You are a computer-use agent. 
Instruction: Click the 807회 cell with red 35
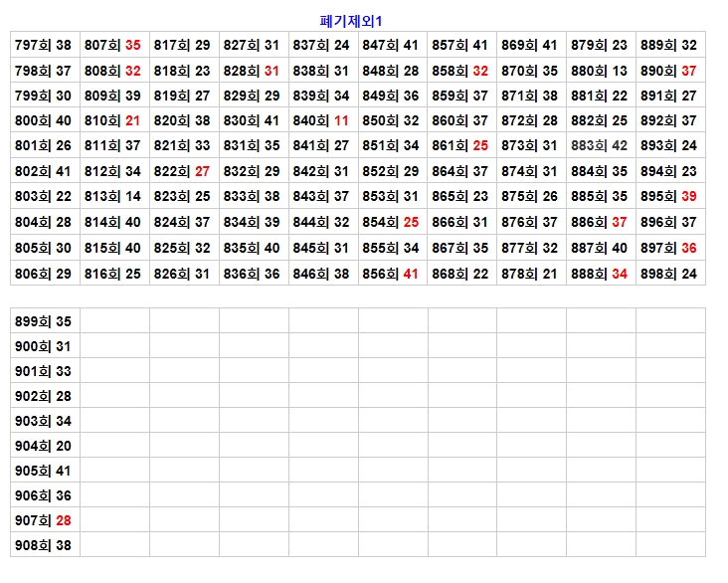tap(113, 45)
